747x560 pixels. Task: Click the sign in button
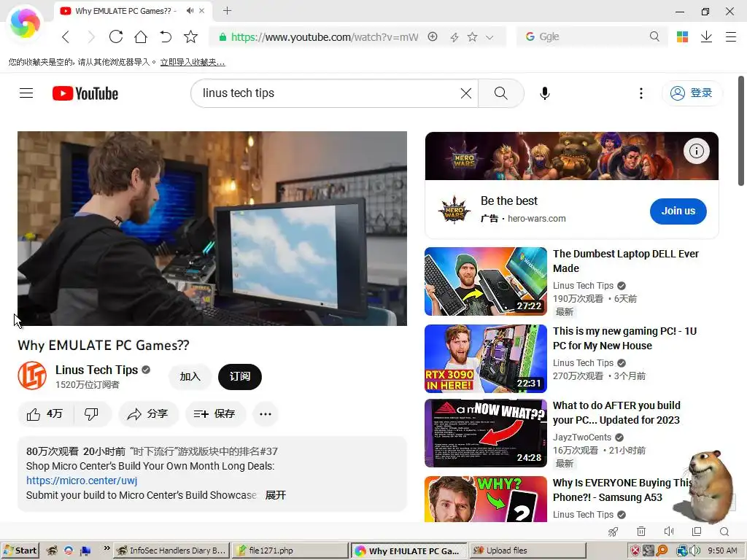pyautogui.click(x=692, y=93)
